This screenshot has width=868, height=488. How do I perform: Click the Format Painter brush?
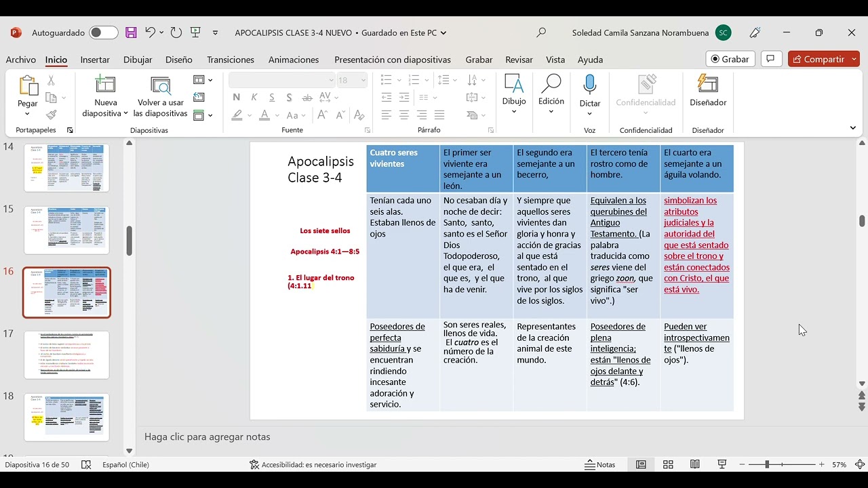(51, 115)
